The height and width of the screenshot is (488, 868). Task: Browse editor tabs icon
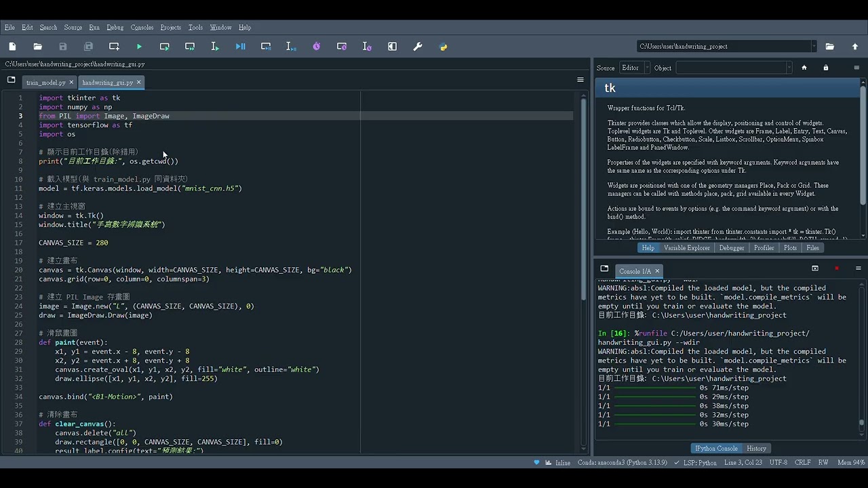pyautogui.click(x=11, y=79)
